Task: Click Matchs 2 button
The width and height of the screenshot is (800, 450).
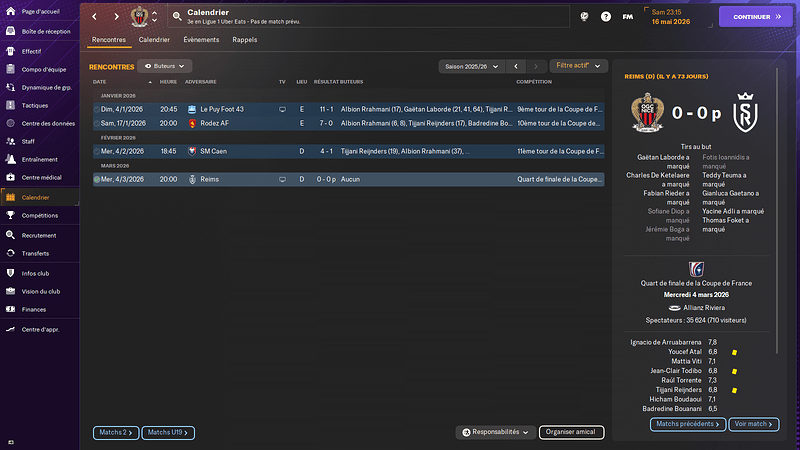Action: (x=116, y=433)
